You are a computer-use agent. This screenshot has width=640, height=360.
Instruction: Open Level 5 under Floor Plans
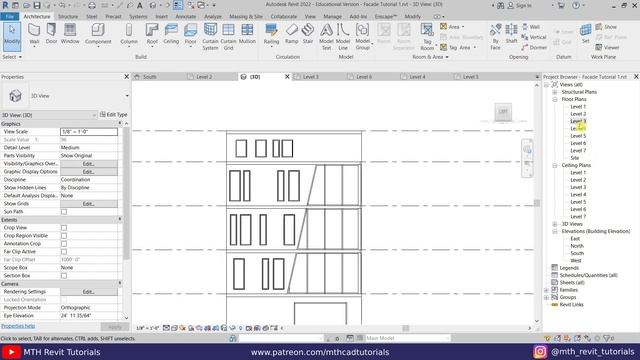coord(578,136)
